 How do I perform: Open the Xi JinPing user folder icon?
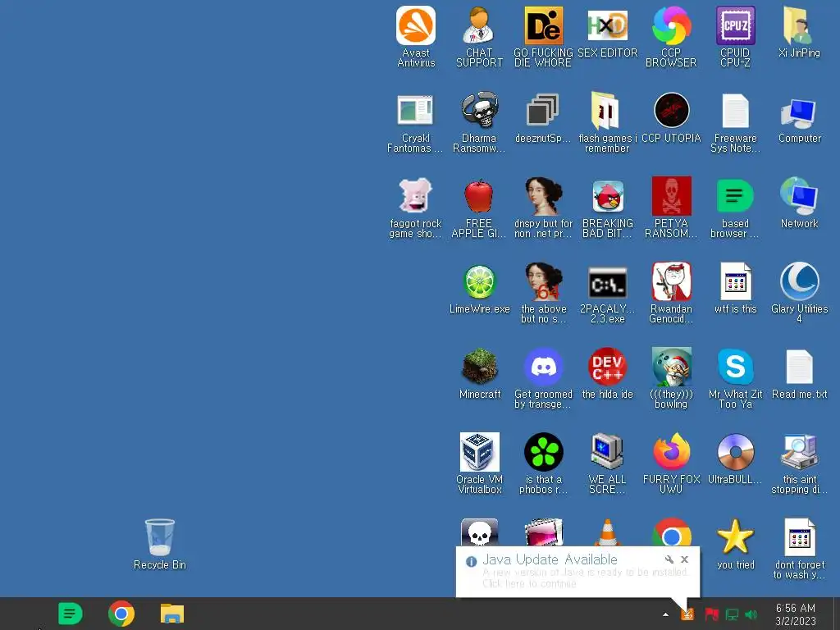point(799,32)
